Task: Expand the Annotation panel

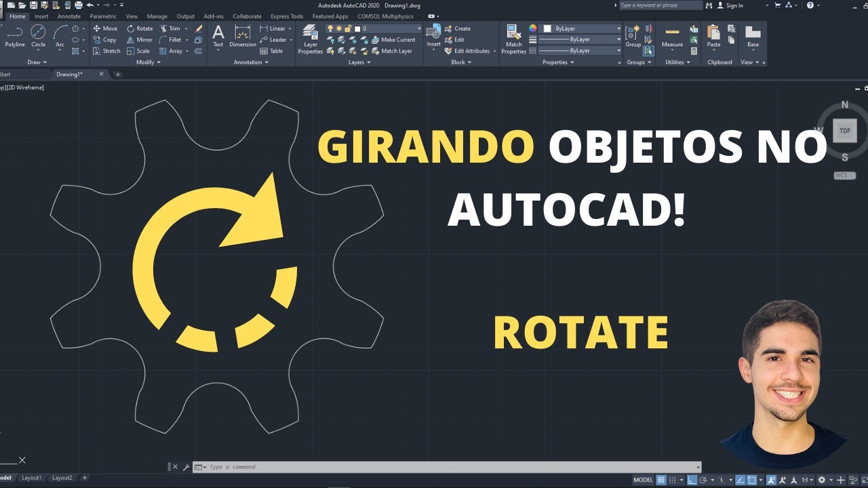Action: pos(251,62)
